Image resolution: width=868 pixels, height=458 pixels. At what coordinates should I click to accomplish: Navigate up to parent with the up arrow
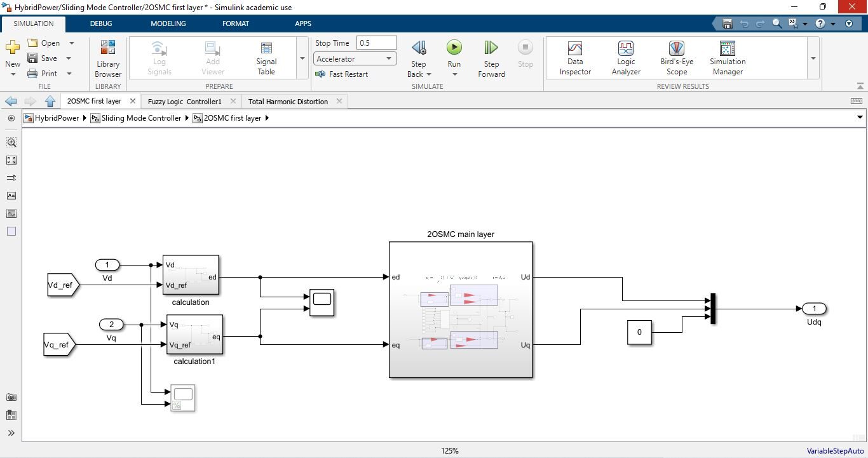click(x=50, y=101)
